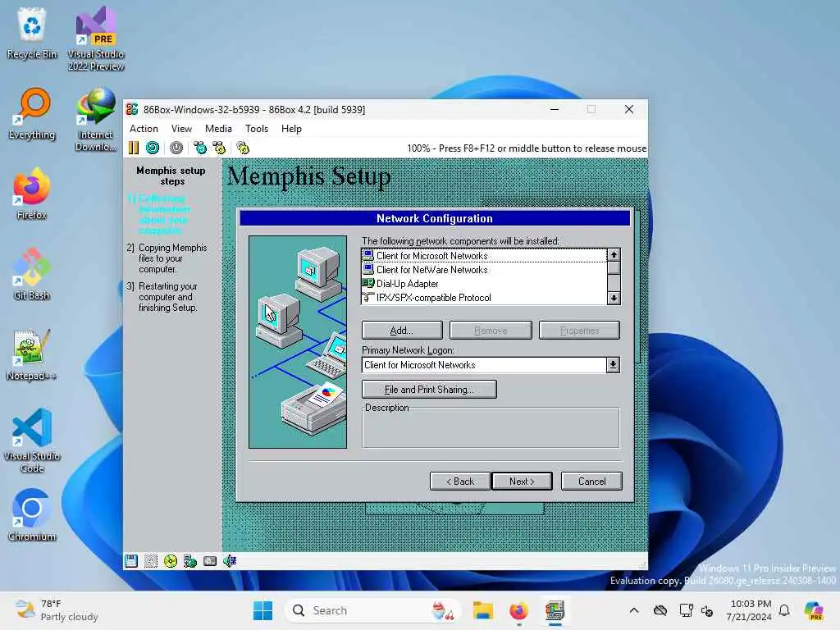Image resolution: width=840 pixels, height=630 pixels.
Task: Open 86Box settings gear icon in toolbar
Action: tap(243, 148)
